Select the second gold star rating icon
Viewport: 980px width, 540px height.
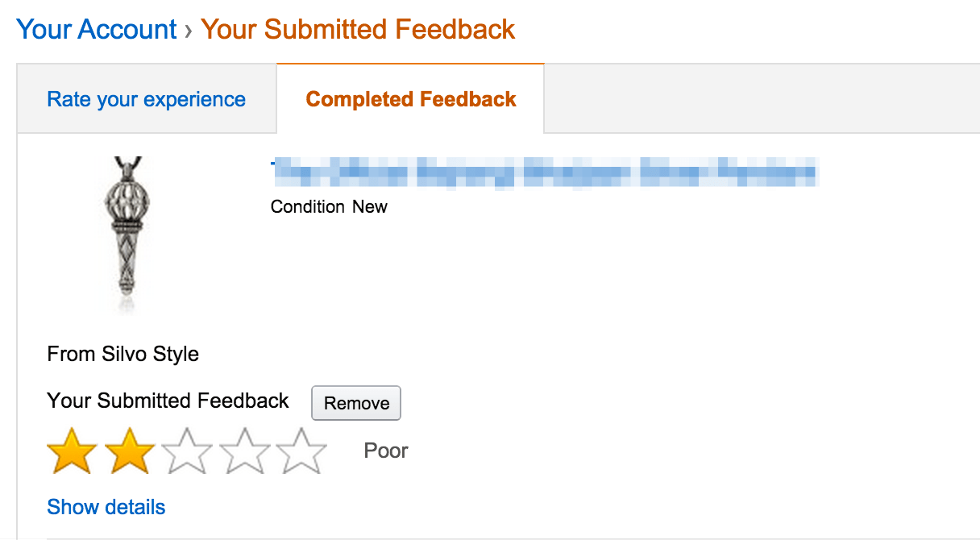click(129, 451)
